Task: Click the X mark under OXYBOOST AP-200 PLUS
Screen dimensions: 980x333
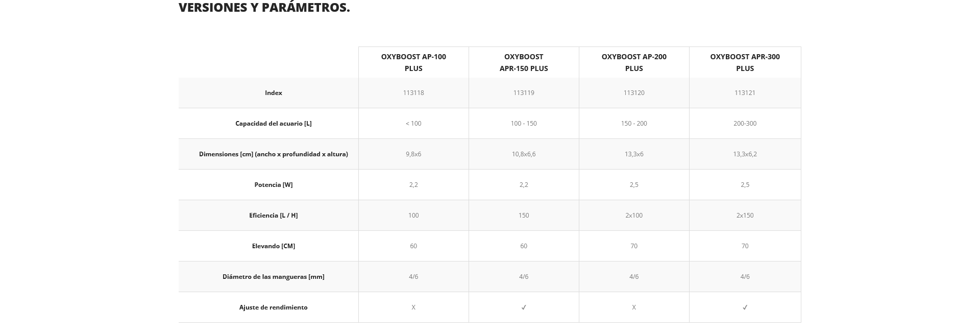Action: click(x=634, y=307)
